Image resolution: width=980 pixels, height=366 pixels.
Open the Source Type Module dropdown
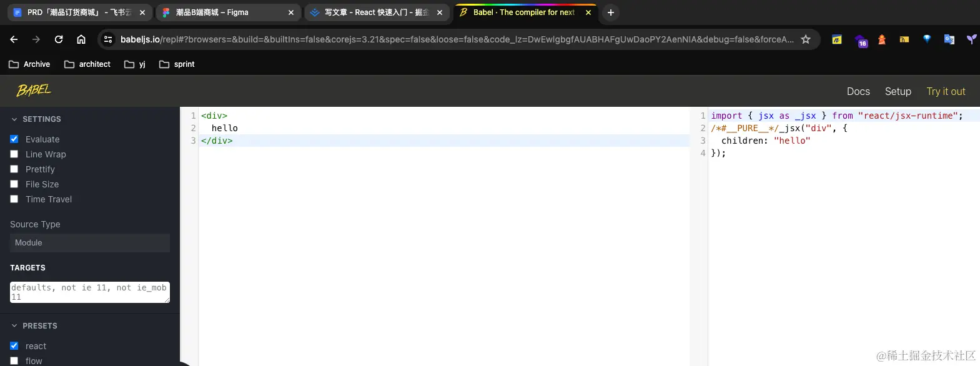click(90, 243)
